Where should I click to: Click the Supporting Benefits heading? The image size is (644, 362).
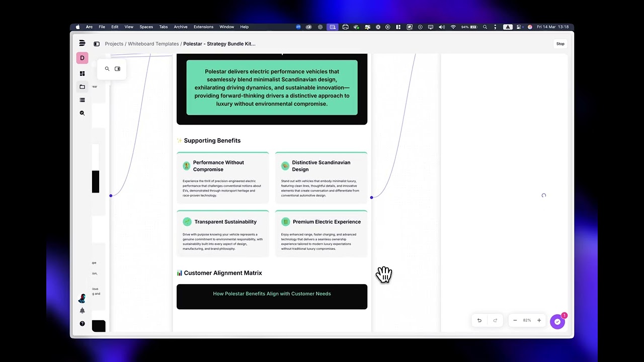[212, 141]
